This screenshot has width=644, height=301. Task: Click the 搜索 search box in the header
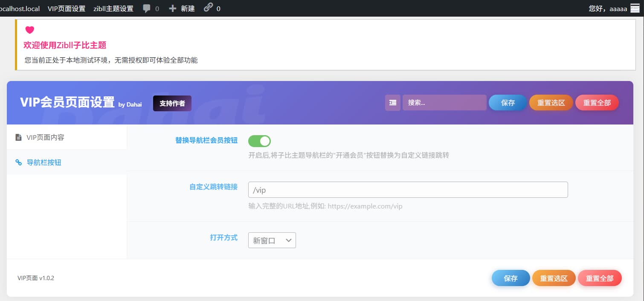pos(444,103)
